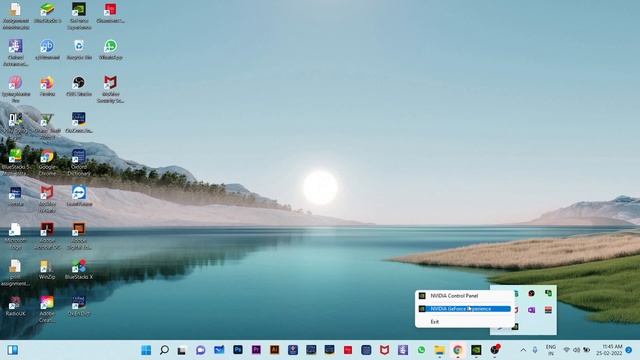Open clock showing 25-02-2022
640x360 pixels.
click(609, 350)
